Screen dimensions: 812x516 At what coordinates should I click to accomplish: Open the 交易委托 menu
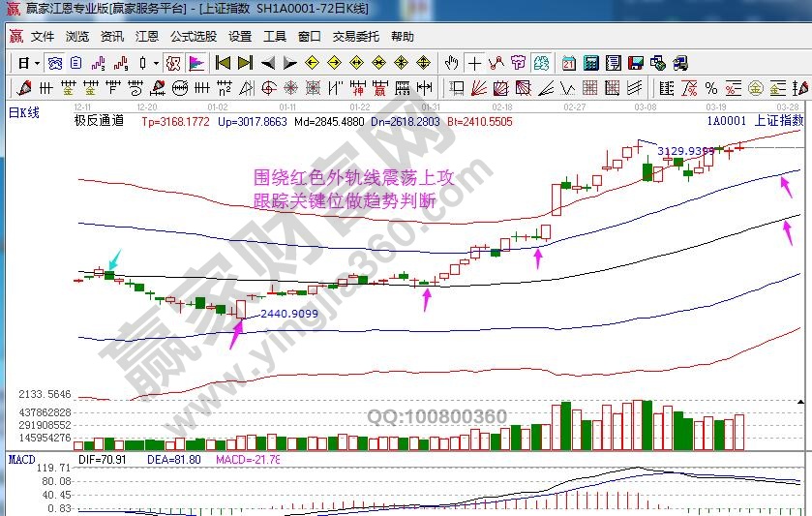[356, 37]
